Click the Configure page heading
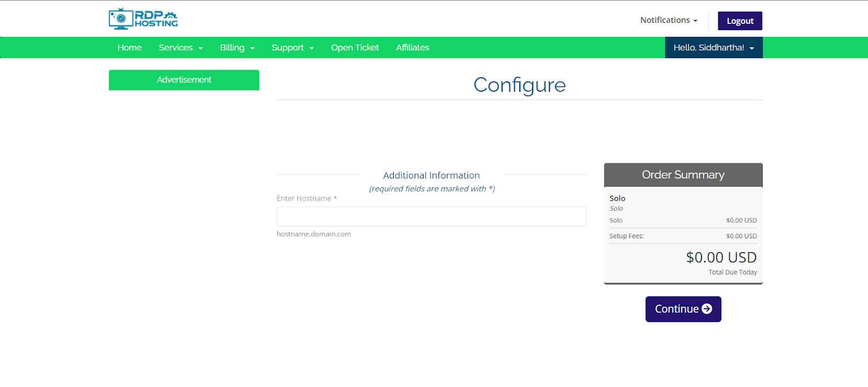This screenshot has width=868, height=387. [520, 85]
